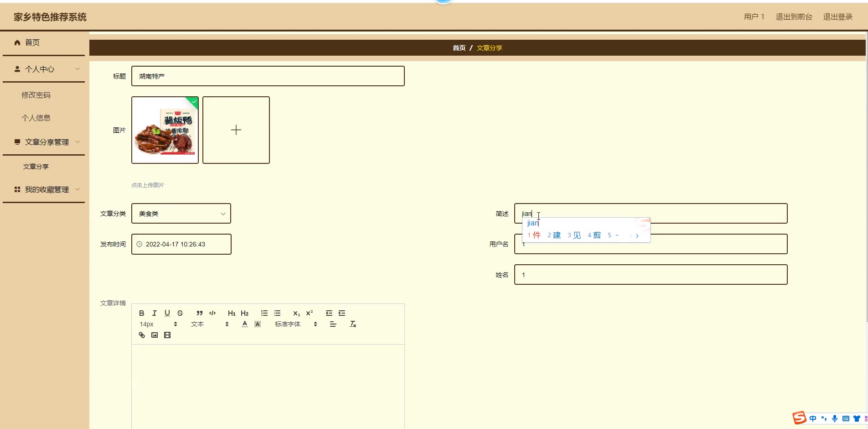
Task: Select IME candidate 1 件
Action: point(534,235)
